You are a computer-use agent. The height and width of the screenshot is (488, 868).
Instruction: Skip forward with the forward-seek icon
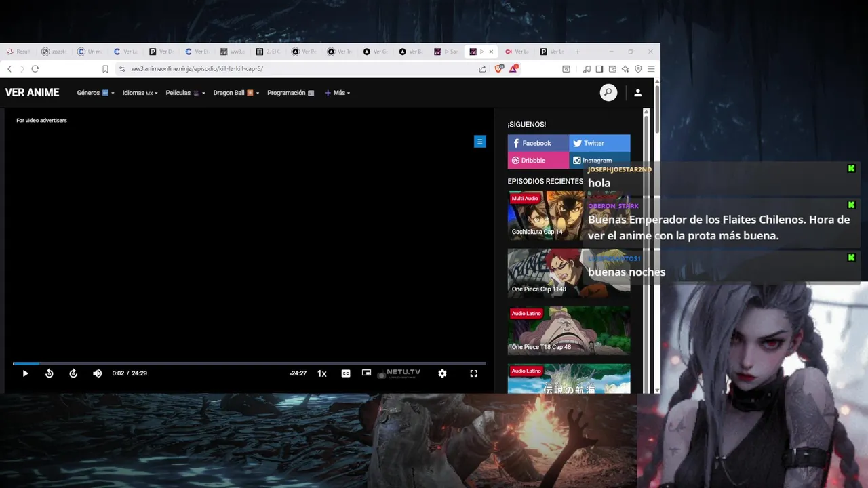tap(73, 373)
